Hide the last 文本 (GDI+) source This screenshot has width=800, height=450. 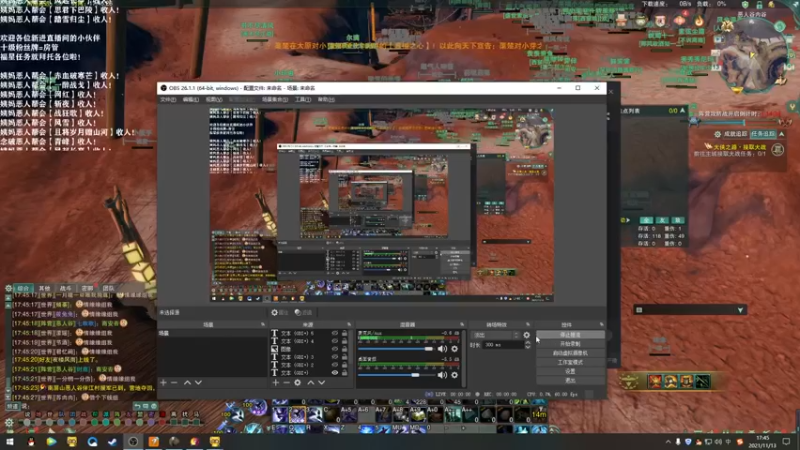pyautogui.click(x=335, y=372)
